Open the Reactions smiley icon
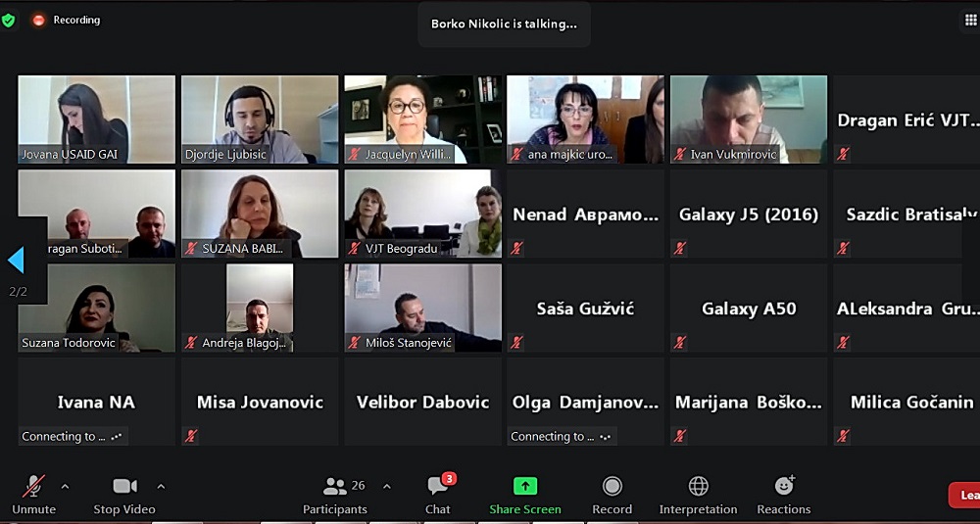 tap(784, 485)
